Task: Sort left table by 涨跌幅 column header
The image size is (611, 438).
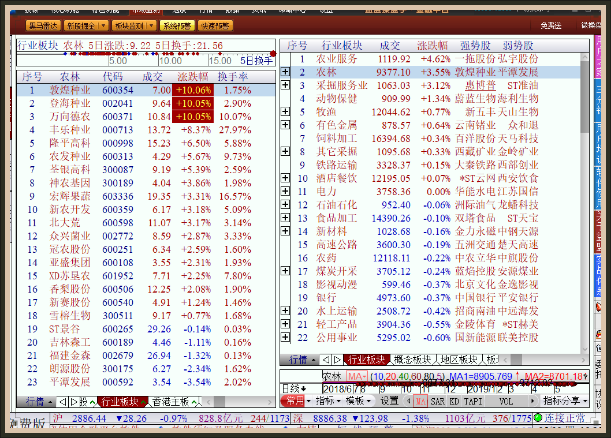Action: coord(192,76)
